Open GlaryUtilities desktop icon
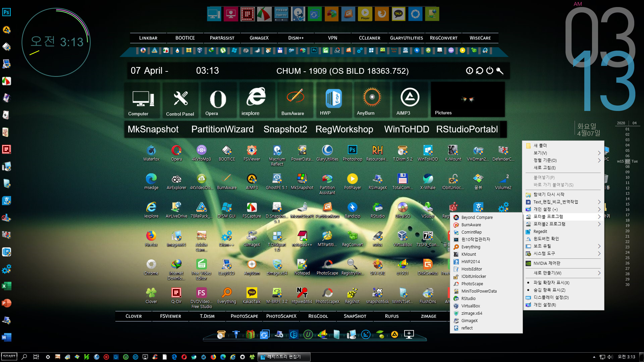 327,153
